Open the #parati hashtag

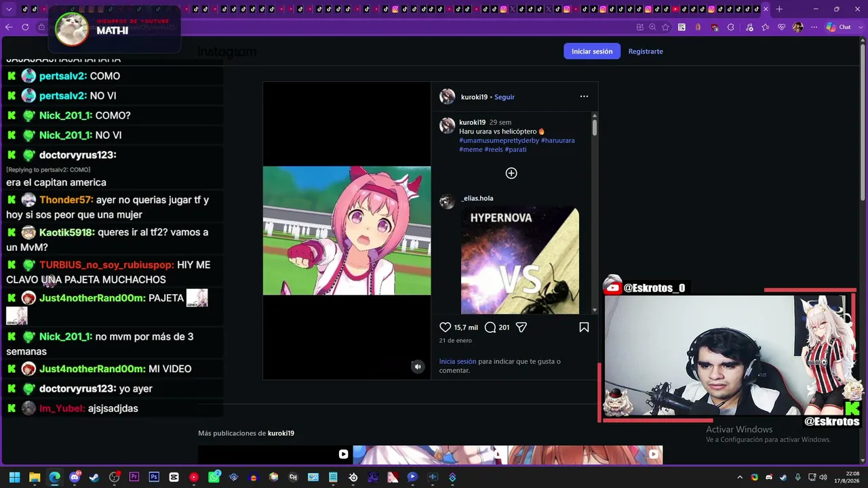515,149
